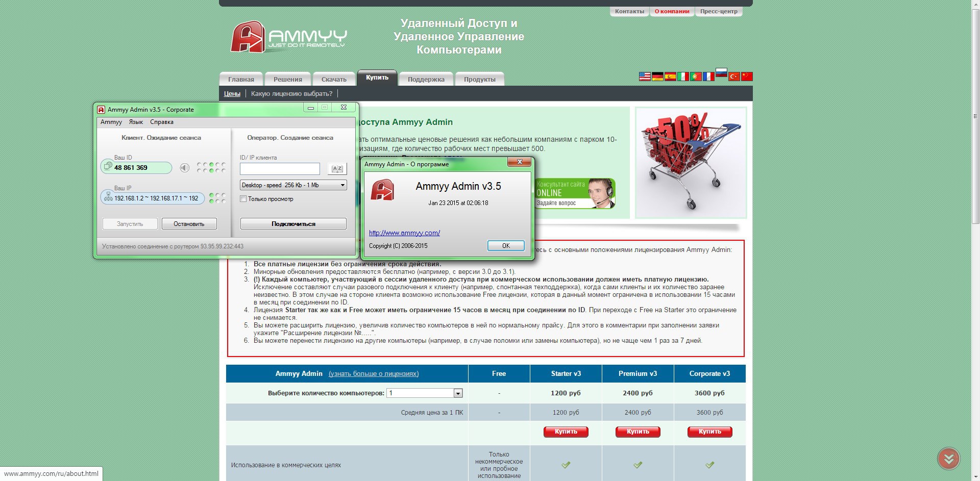This screenshot has height=481, width=980.
Task: Open the Поддержка tab
Action: [426, 79]
